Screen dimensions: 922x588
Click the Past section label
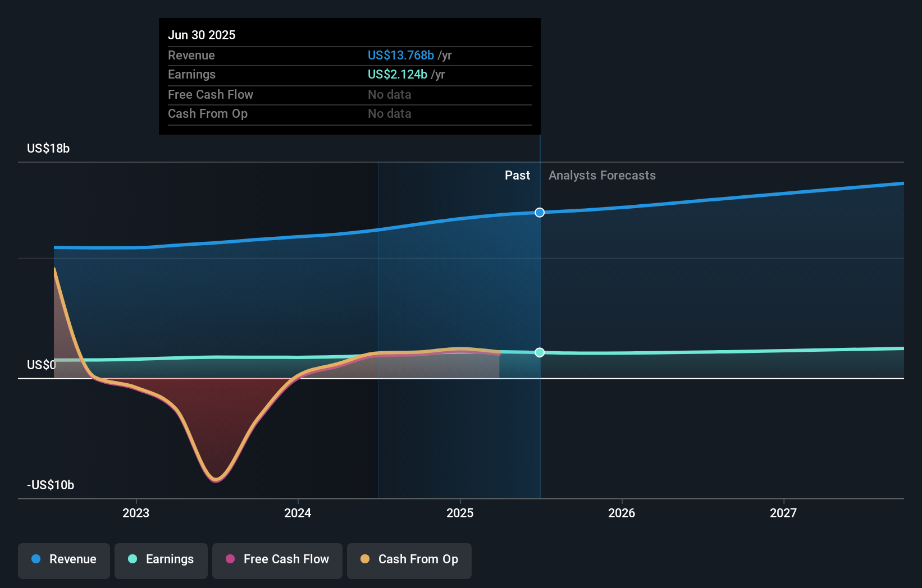click(x=517, y=175)
